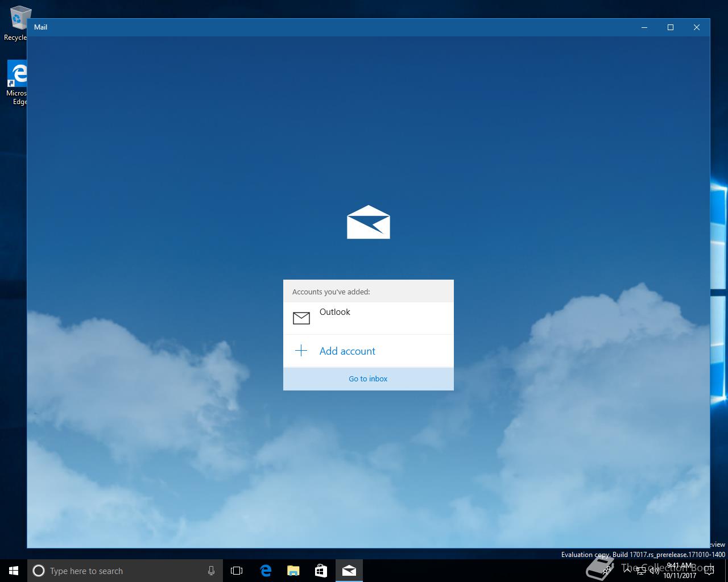728x582 pixels.
Task: Open the Action Center notifications icon
Action: [x=709, y=571]
